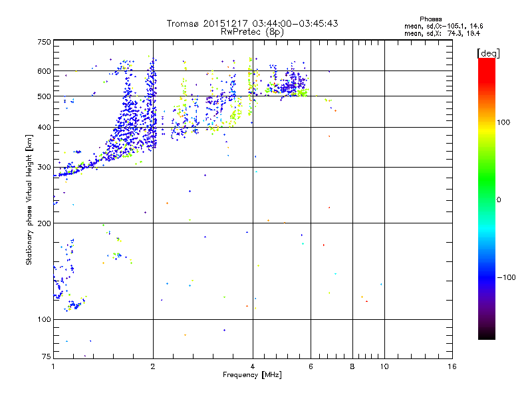Click the x-axis tick label '6'
The width and height of the screenshot is (532, 399).
point(311,366)
